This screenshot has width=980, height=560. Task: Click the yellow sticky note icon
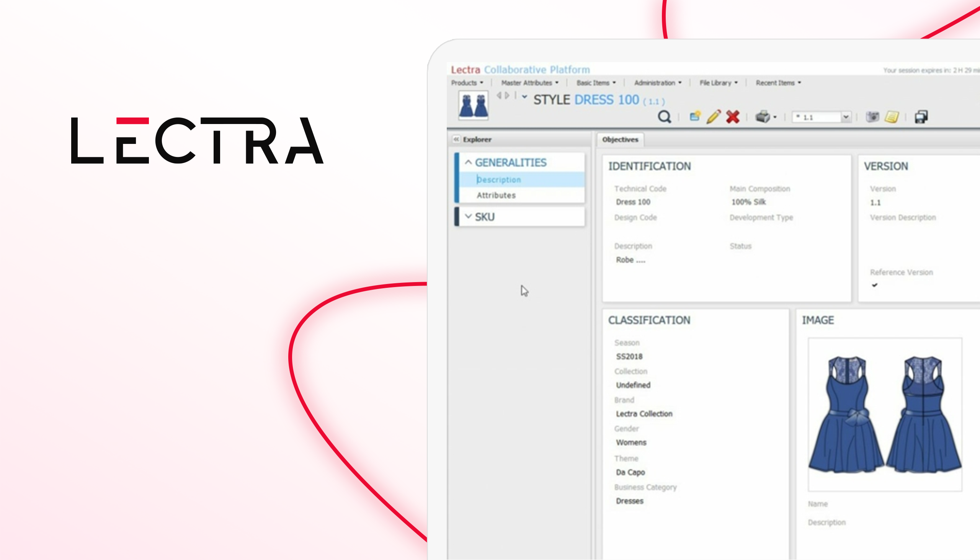pyautogui.click(x=892, y=116)
